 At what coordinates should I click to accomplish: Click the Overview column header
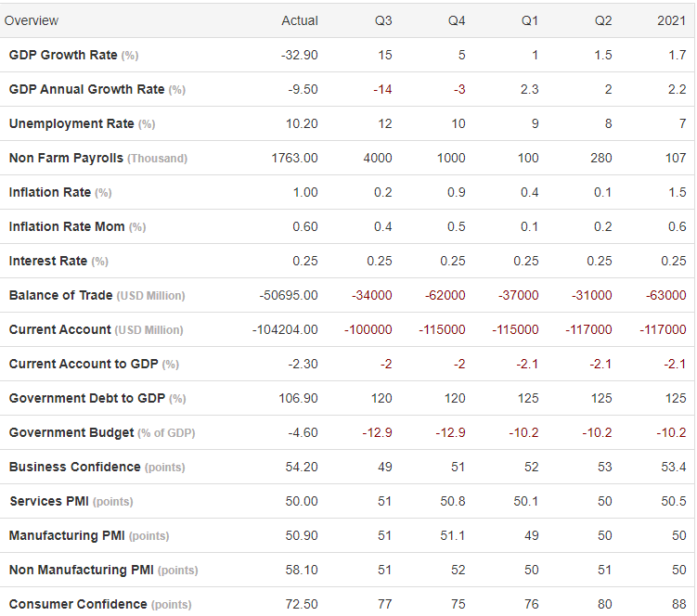[32, 20]
